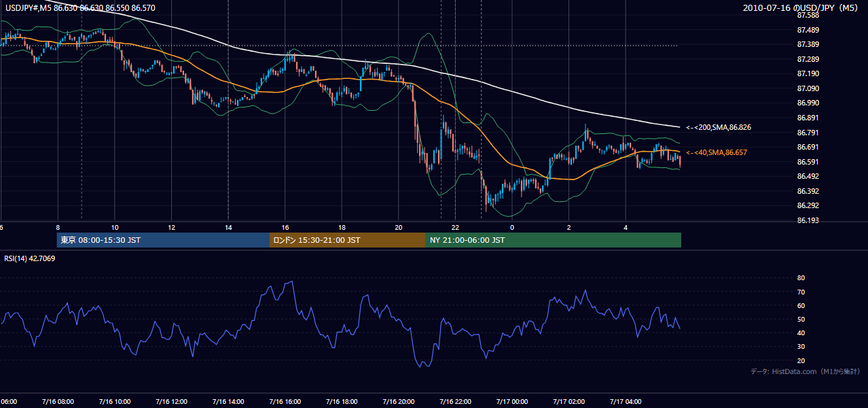Click hour tick 18 on price chart axis
The width and height of the screenshot is (868, 408).
pyautogui.click(x=342, y=227)
